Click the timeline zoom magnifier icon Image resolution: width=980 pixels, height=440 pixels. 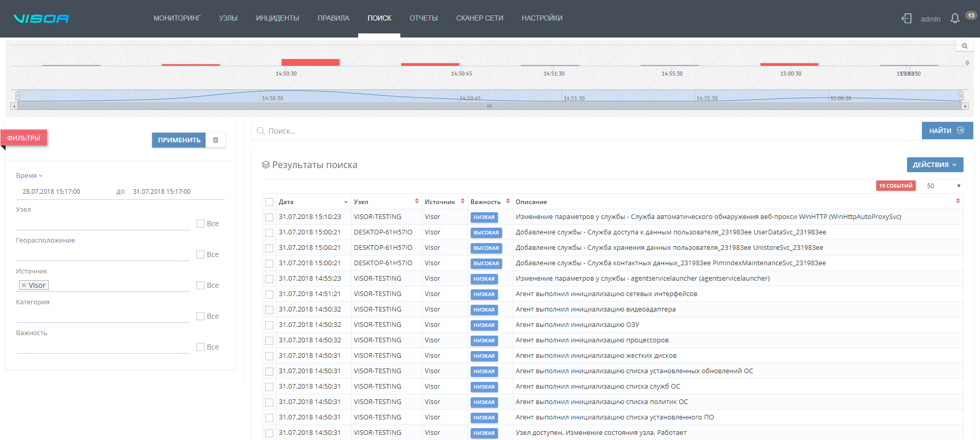(x=965, y=46)
